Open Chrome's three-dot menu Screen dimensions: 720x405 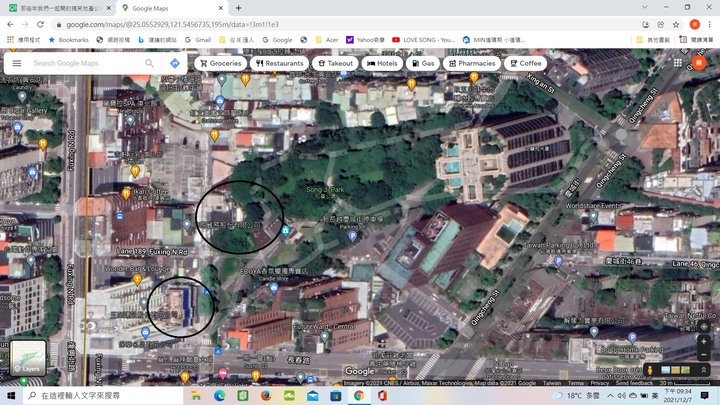[x=709, y=24]
